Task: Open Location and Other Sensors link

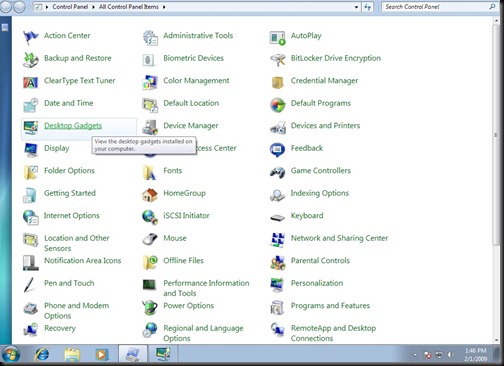Action: tap(77, 243)
